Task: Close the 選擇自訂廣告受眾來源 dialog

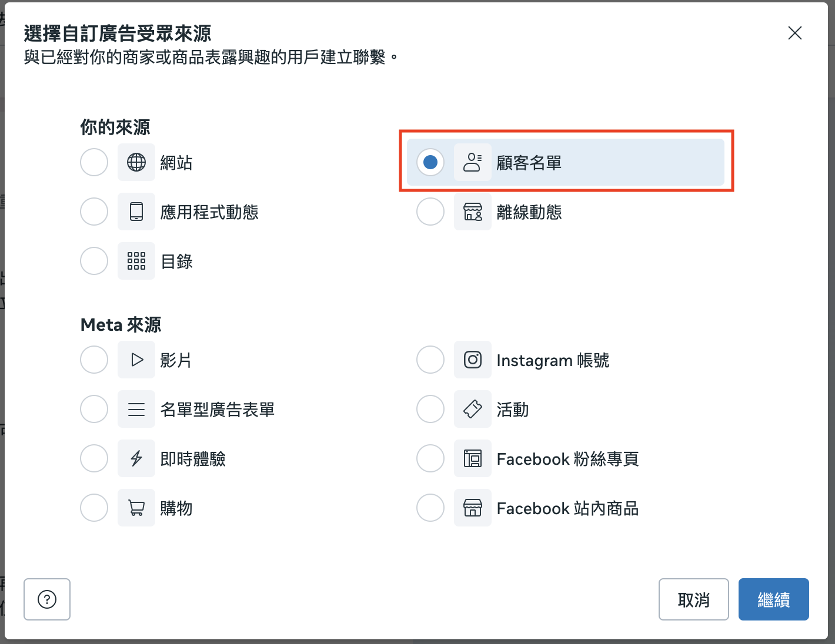Action: 795,33
